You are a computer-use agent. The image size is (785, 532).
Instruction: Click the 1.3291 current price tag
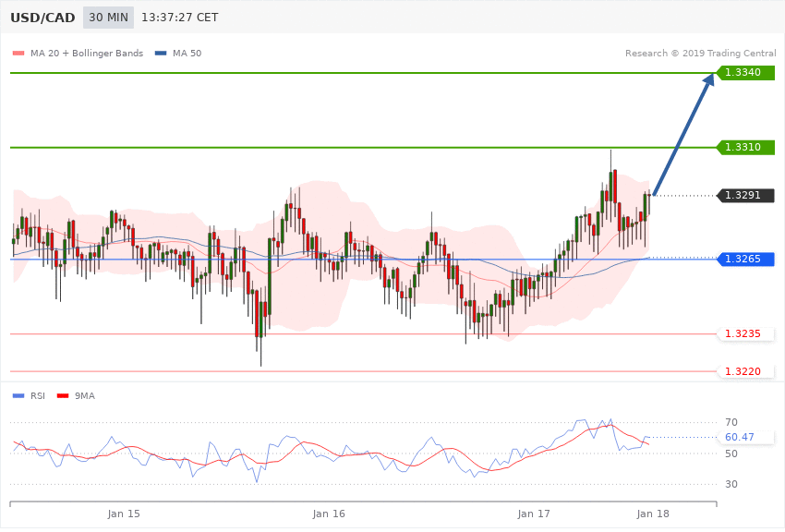coord(746,195)
